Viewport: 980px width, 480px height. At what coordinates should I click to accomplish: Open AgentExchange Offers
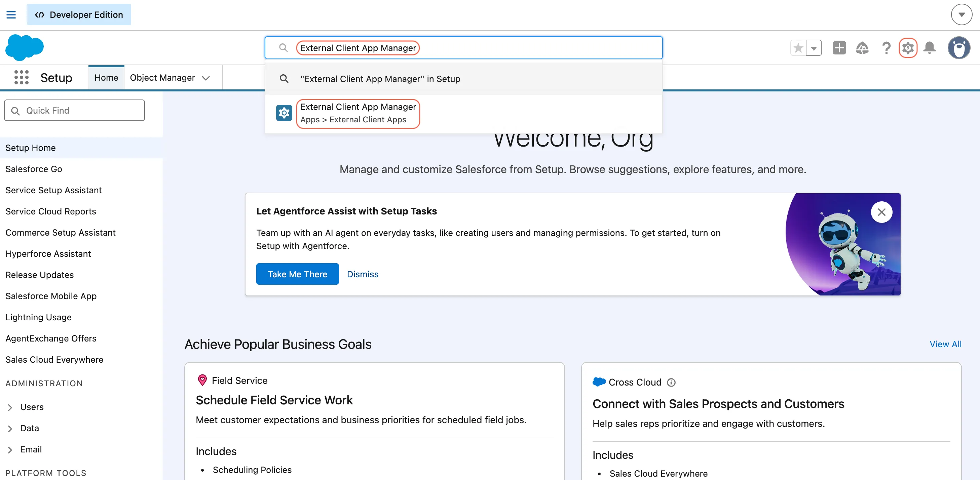click(x=51, y=338)
